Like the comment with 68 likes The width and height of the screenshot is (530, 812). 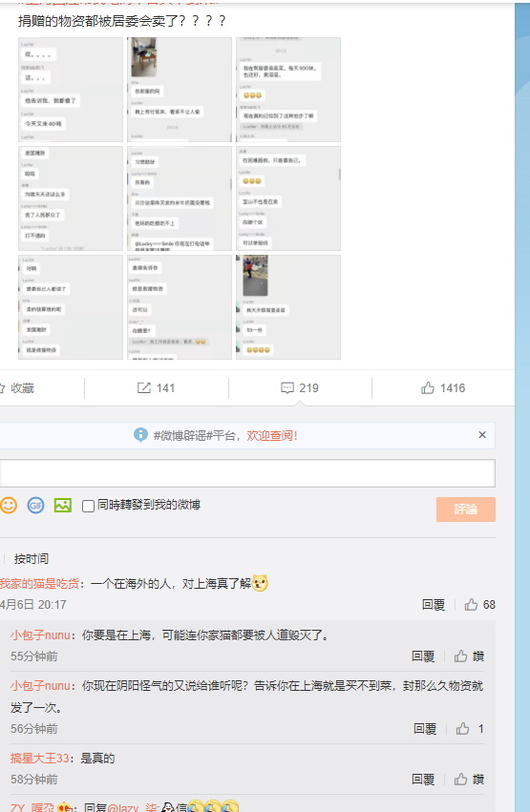tap(479, 604)
